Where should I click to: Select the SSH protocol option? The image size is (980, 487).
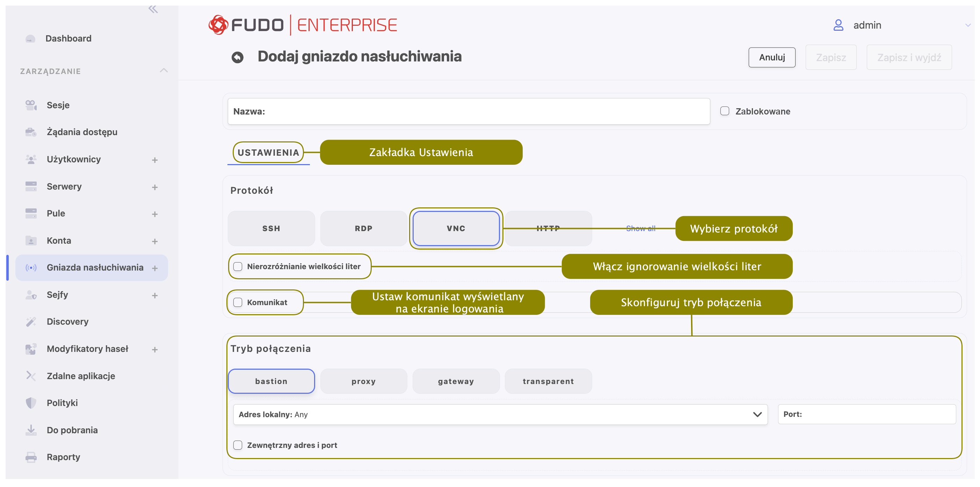[x=271, y=228]
